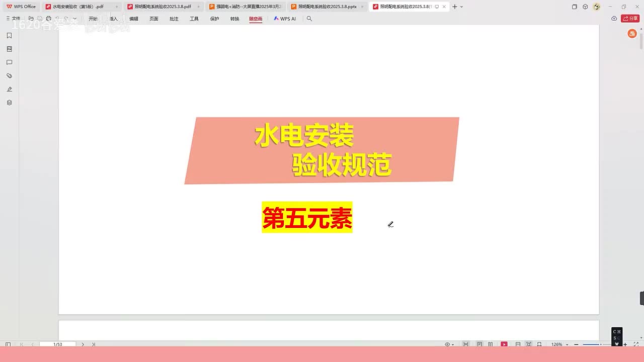Go to the previous page arrow
The height and width of the screenshot is (362, 644).
point(33,344)
